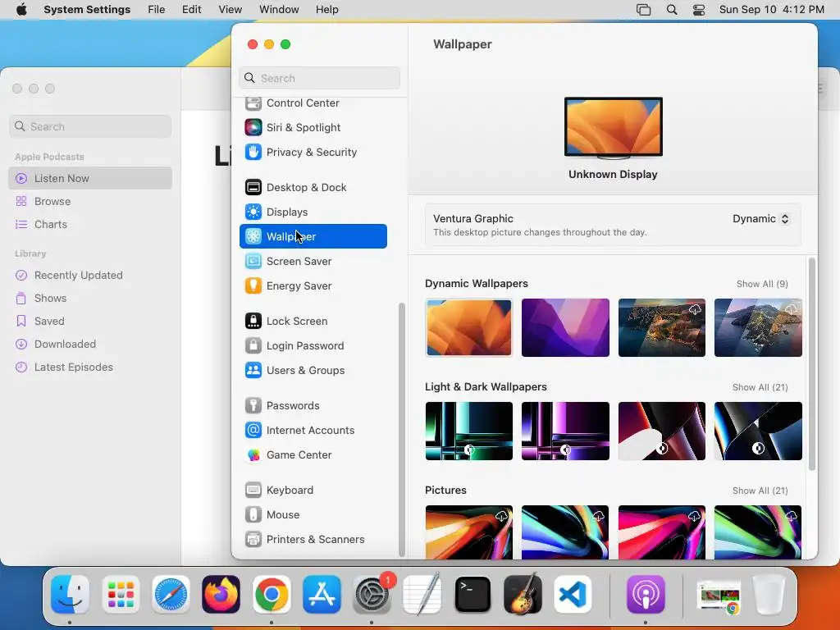Show all 21 Light & Dark Wallpapers
840x630 pixels.
coord(760,387)
